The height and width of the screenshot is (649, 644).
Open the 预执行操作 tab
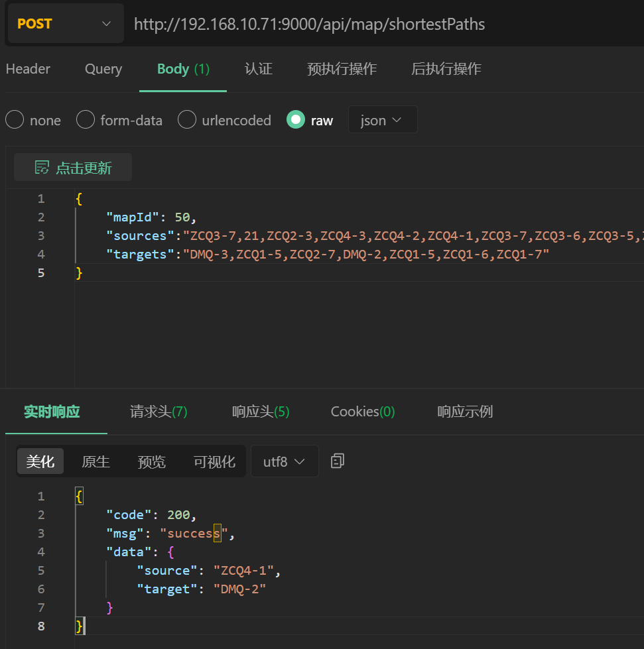342,69
